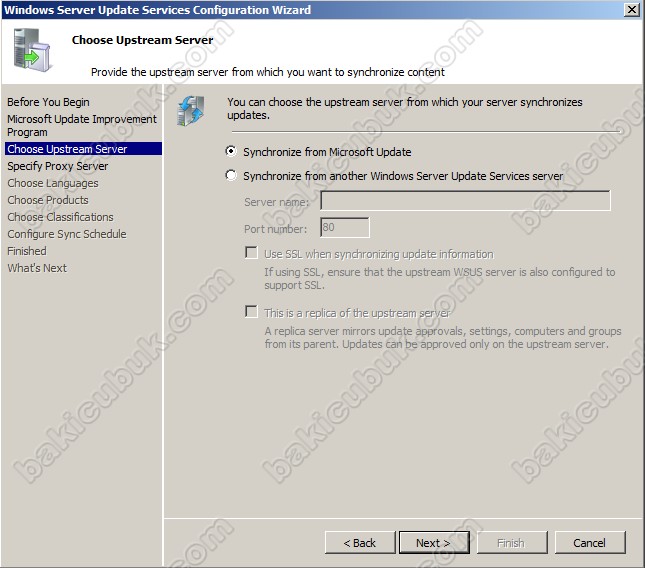Click the 'A replica server mirrors' note text
The width and height of the screenshot is (645, 568).
tap(443, 337)
